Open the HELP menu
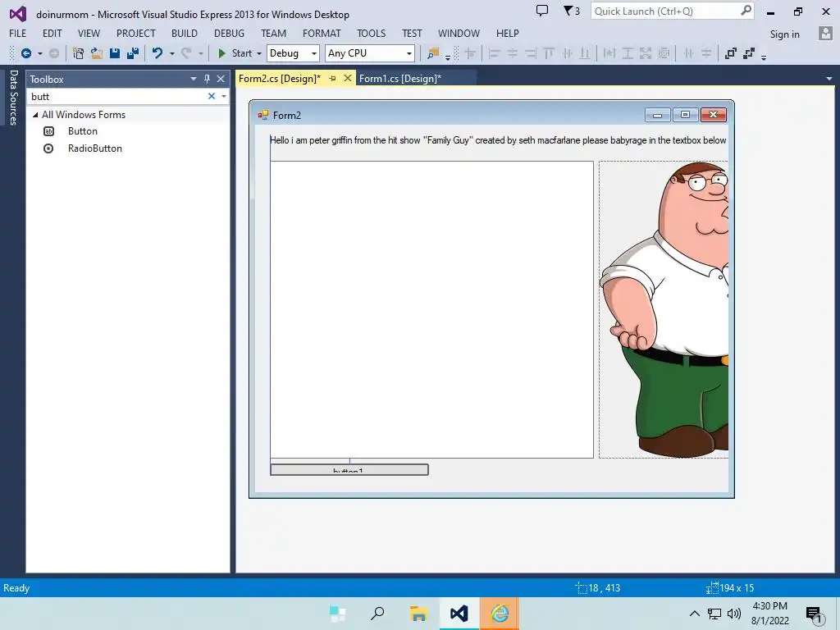 [507, 33]
